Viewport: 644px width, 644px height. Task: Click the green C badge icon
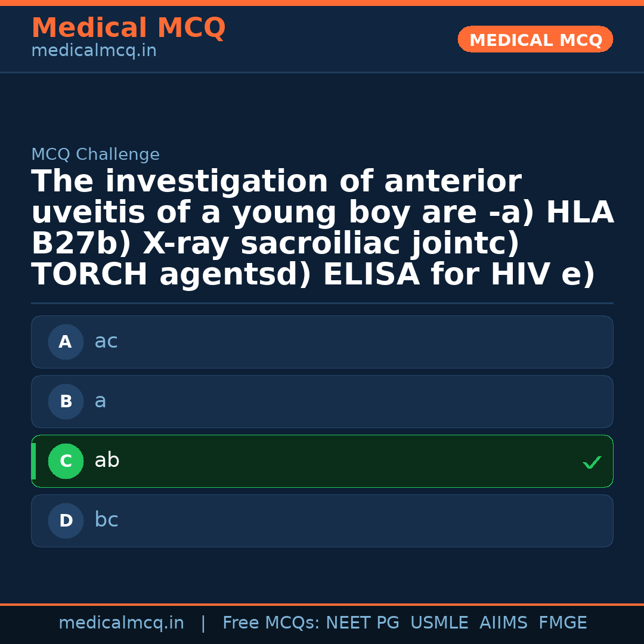coord(66,461)
